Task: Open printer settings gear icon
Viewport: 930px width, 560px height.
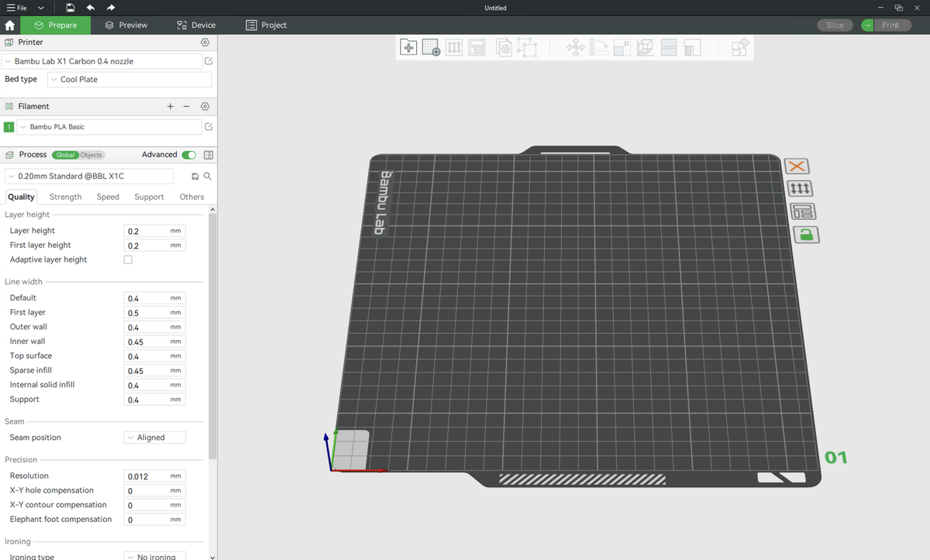Action: 205,43
